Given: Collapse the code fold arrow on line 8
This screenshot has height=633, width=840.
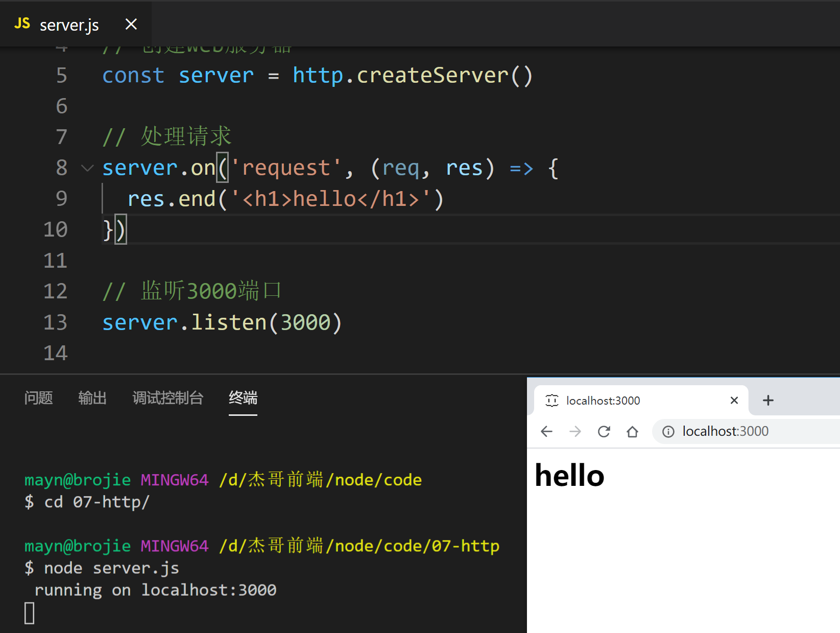Looking at the screenshot, I should click(88, 168).
